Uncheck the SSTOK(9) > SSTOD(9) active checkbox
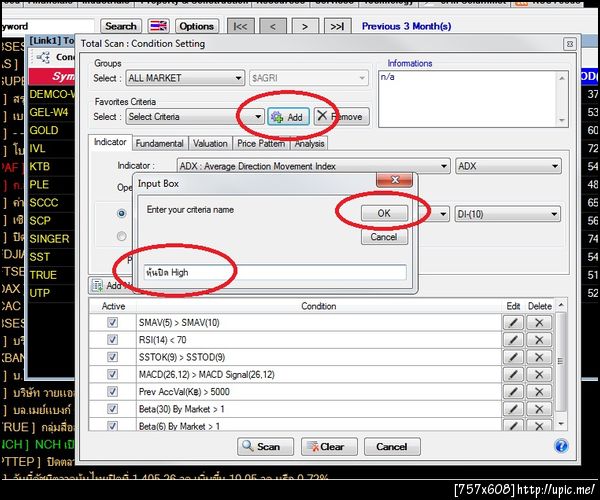This screenshot has height=500, width=600. 112,357
